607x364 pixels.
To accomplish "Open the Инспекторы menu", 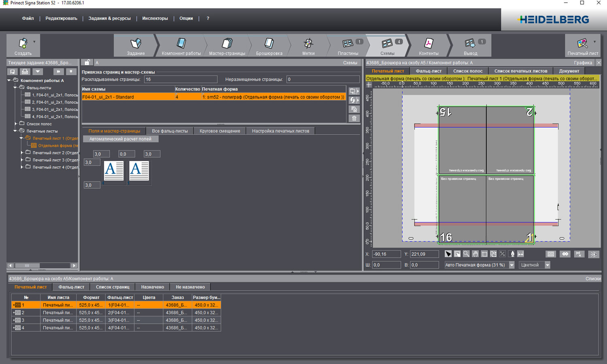I will (155, 19).
